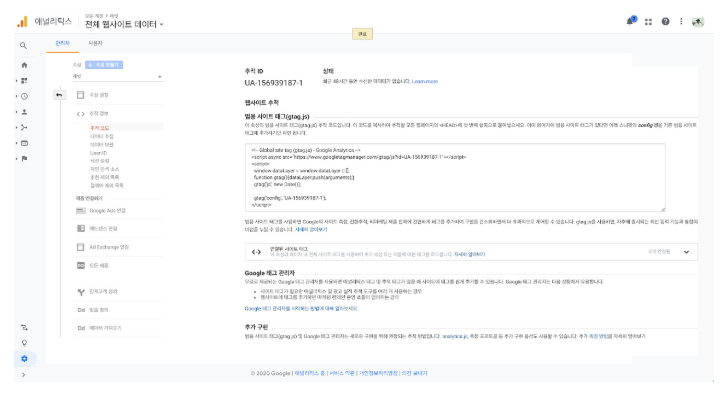The width and height of the screenshot is (726, 417).
Task: Open the Conversions flag icon in sidebar
Action: [x=24, y=159]
